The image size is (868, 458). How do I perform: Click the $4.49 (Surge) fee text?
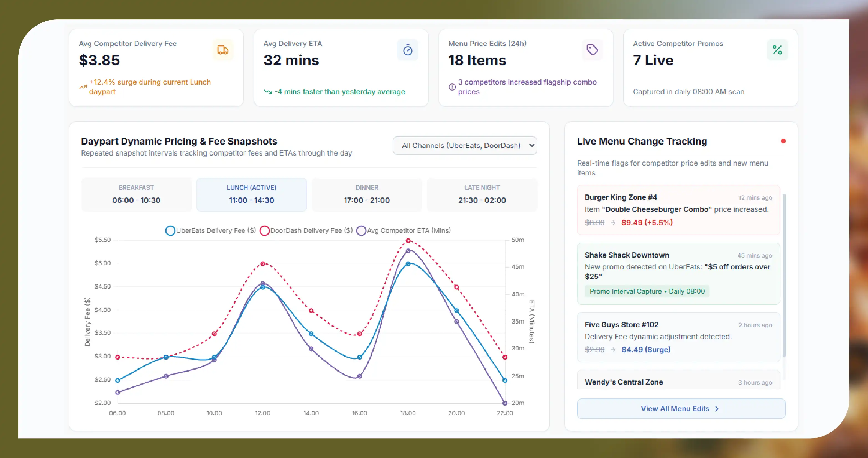[x=646, y=350]
